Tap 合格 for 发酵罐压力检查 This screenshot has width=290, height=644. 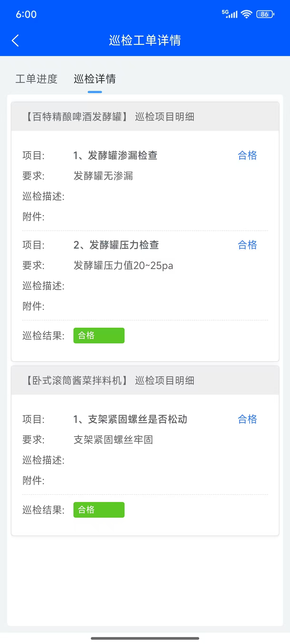click(x=247, y=245)
